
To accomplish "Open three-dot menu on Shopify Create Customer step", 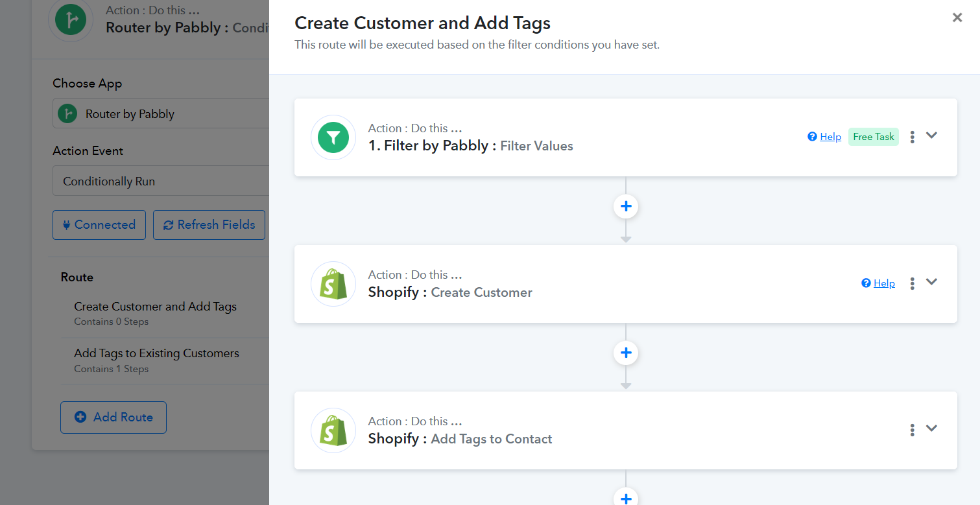I will 912,283.
